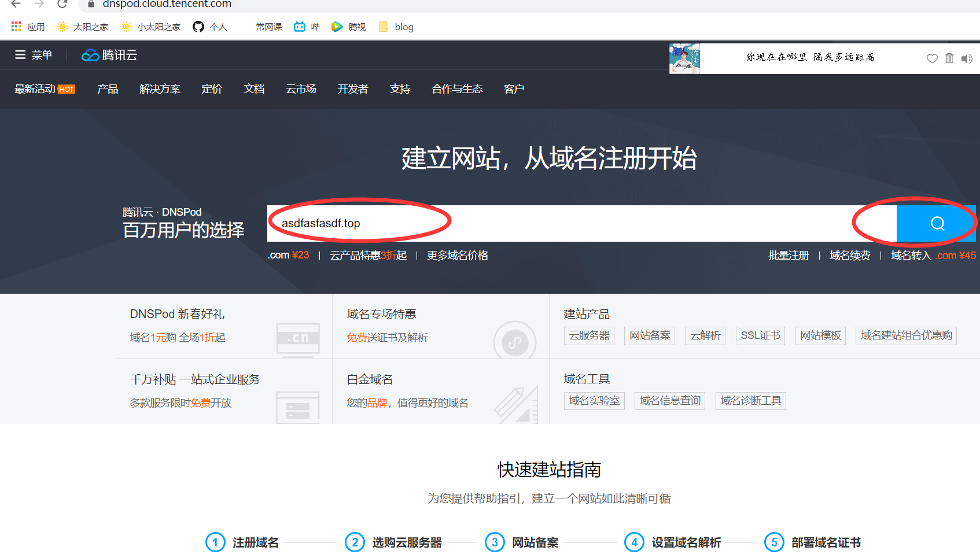Open the 小太阳之家 bookmark

click(150, 27)
